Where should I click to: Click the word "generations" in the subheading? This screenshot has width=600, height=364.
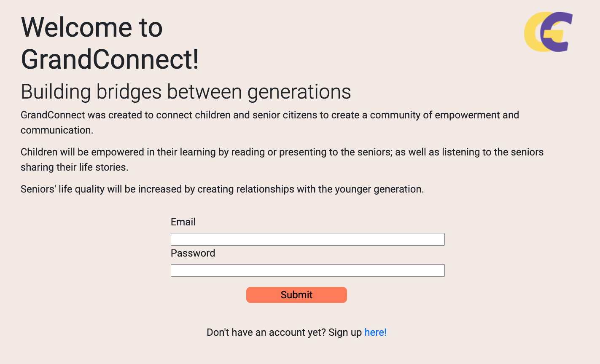(x=299, y=92)
